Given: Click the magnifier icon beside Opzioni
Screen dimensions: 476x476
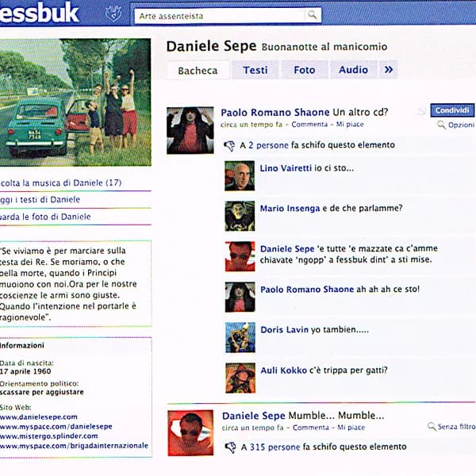Looking at the screenshot, I should 441,125.
